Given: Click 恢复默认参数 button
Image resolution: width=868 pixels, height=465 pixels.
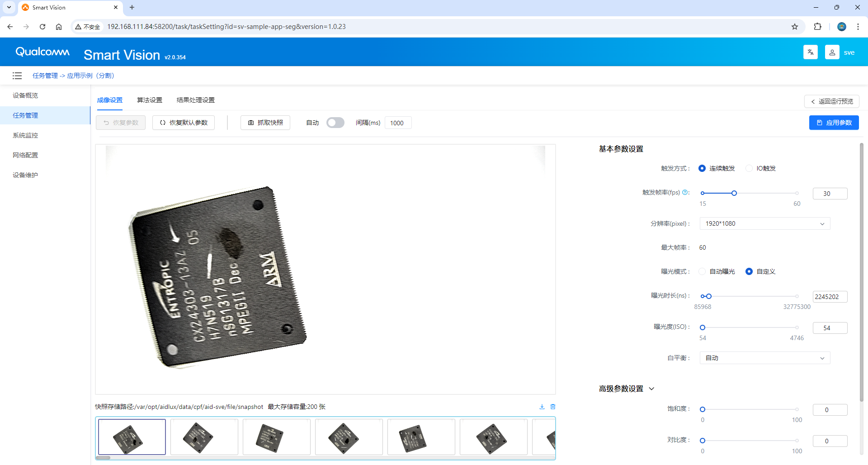Looking at the screenshot, I should pyautogui.click(x=184, y=123).
